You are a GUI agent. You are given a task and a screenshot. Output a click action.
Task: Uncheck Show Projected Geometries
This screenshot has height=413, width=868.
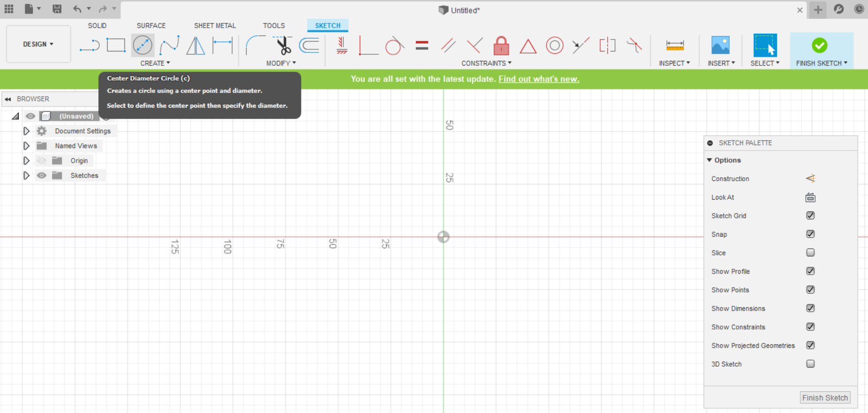pyautogui.click(x=811, y=345)
